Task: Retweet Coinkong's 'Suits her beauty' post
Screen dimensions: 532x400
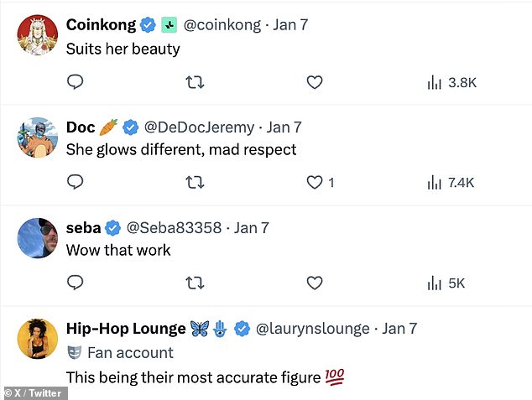Action: [x=195, y=82]
